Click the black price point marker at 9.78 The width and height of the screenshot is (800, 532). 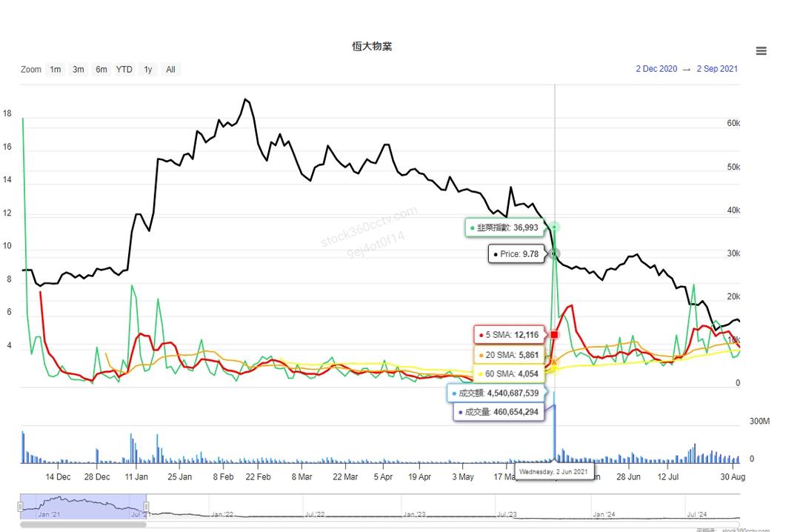(555, 253)
